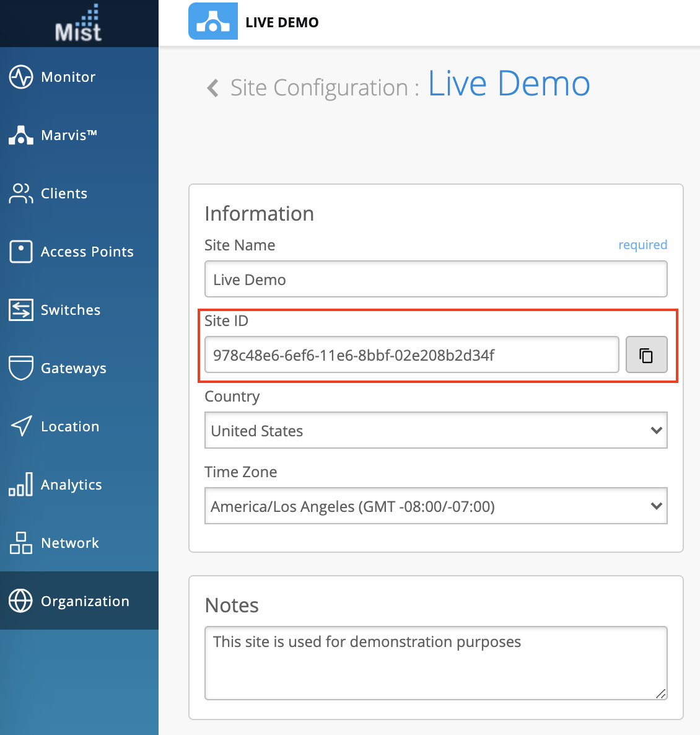Image resolution: width=700 pixels, height=735 pixels.
Task: Focus the Notes text area
Action: (x=435, y=662)
